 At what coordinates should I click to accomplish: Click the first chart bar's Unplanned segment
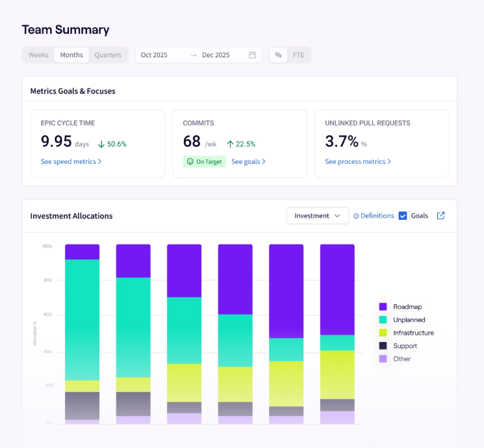82,320
